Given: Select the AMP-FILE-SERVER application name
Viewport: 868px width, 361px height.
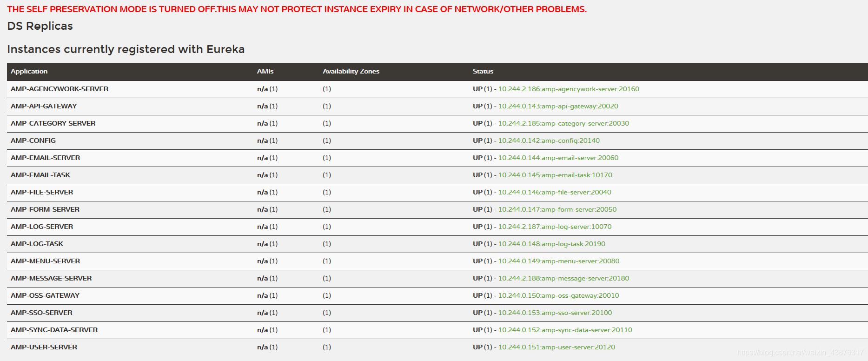Looking at the screenshot, I should pyautogui.click(x=42, y=192).
